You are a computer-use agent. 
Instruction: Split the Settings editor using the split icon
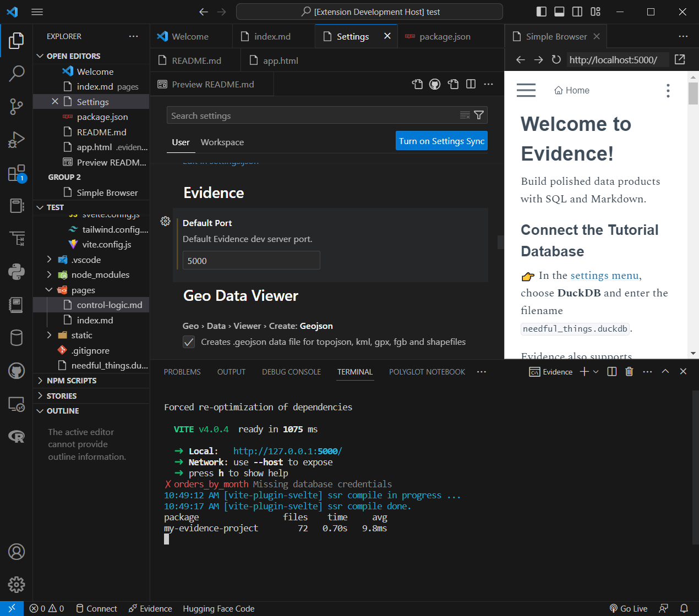point(471,84)
